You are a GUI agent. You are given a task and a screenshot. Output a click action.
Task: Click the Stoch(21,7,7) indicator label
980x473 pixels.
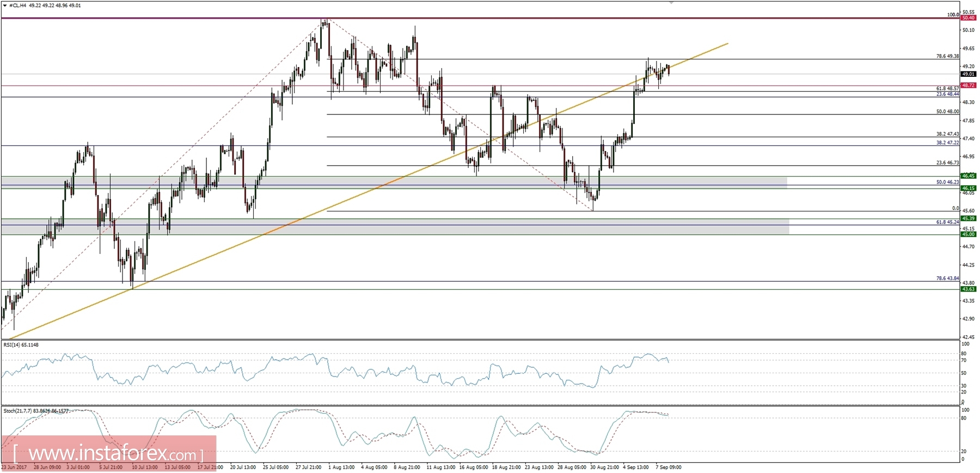[36, 411]
